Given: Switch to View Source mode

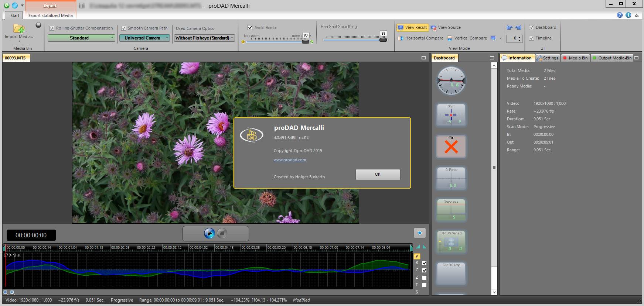Looking at the screenshot, I should 446,27.
